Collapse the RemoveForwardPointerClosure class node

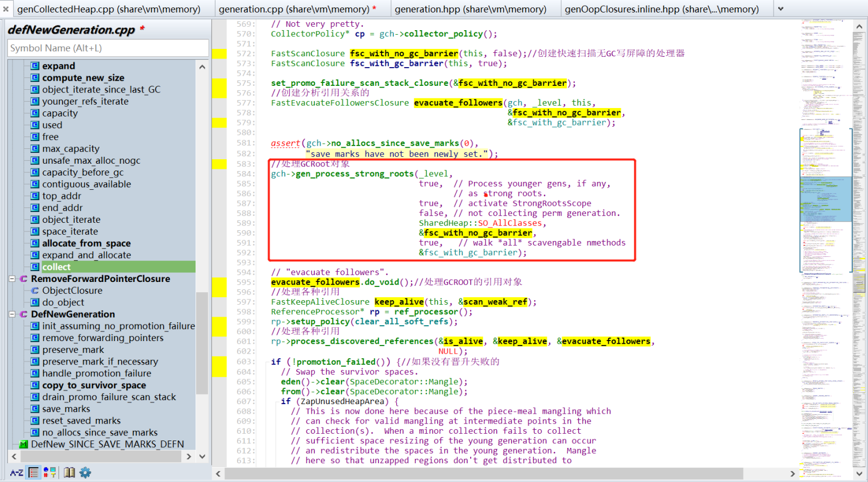[12, 279]
